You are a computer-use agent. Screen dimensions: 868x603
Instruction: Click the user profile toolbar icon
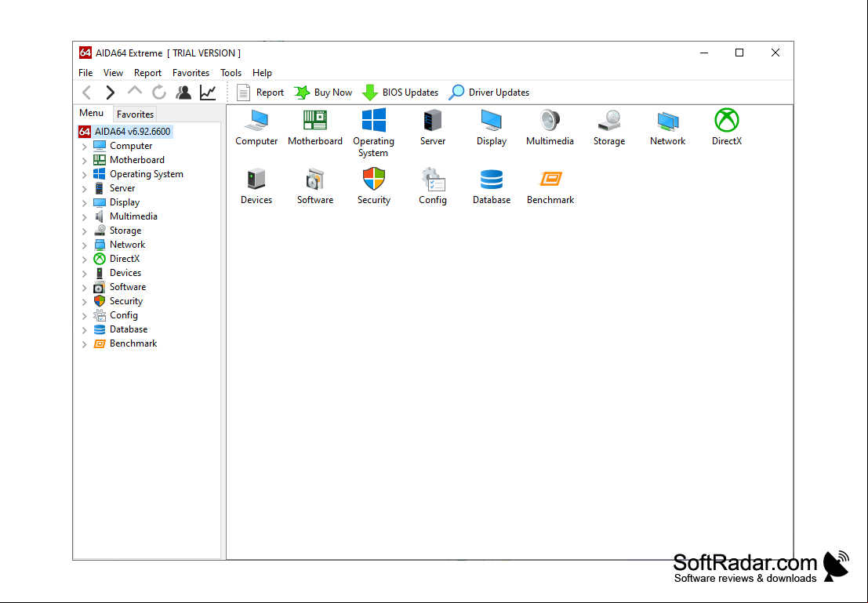point(183,93)
